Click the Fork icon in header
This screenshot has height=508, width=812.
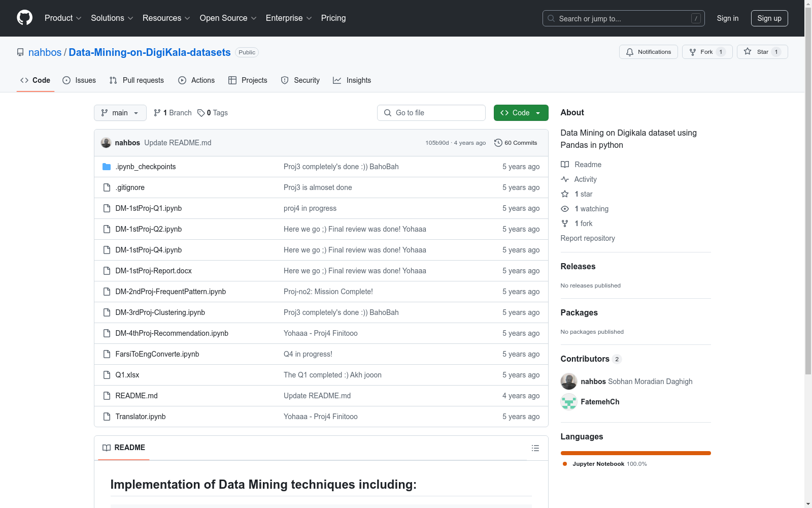pyautogui.click(x=693, y=52)
